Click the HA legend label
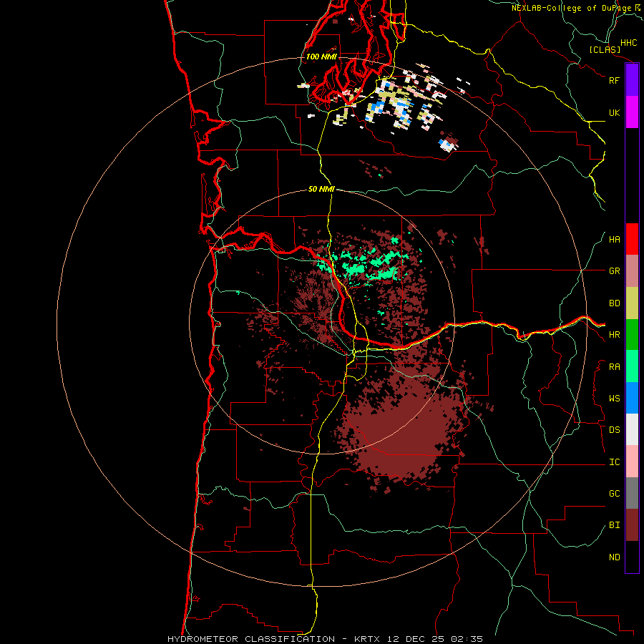The height and width of the screenshot is (644, 644). 614,240
